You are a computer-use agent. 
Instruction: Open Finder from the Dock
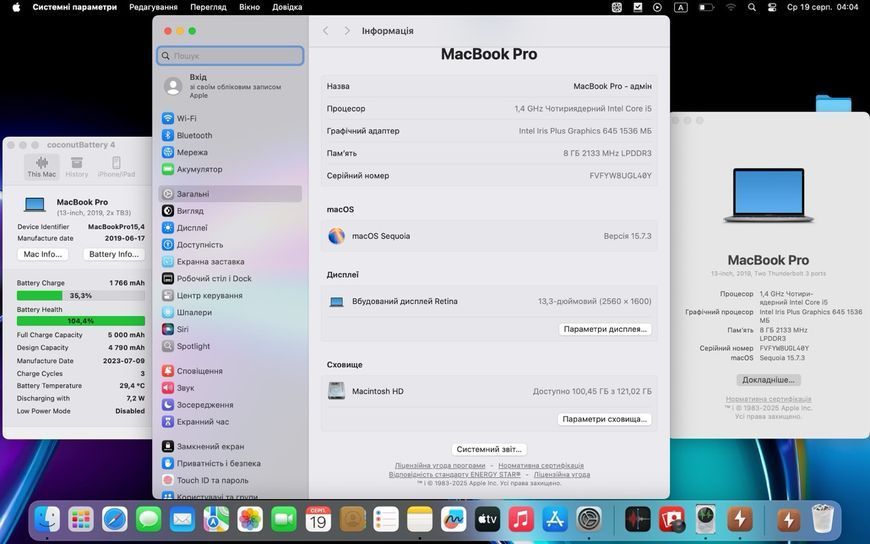(47, 520)
